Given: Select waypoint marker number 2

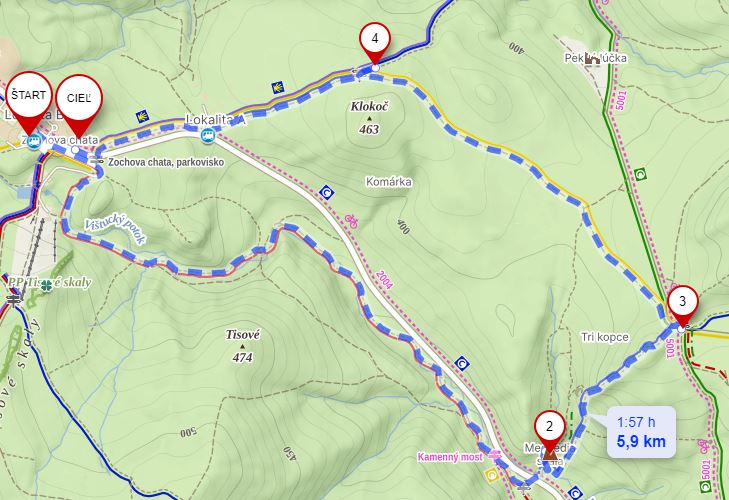Looking at the screenshot, I should (x=550, y=431).
